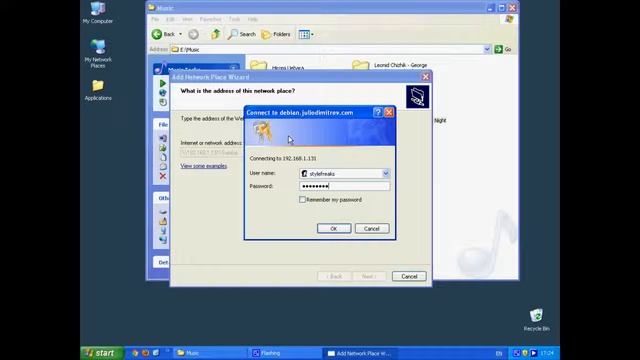640x360 pixels.
Task: Open My Network Places on the desktop
Action: pos(98,53)
